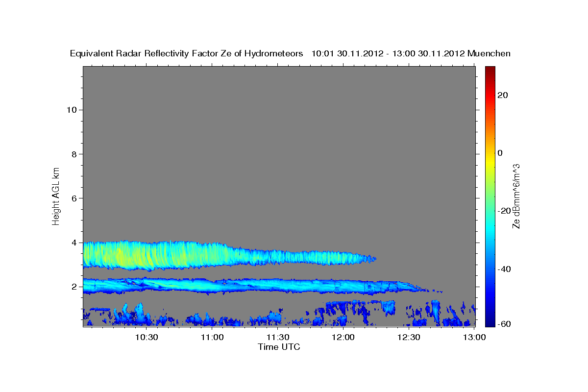Click the location label 'Muenchen'
Screen dimensions: 588x392
(489, 54)
